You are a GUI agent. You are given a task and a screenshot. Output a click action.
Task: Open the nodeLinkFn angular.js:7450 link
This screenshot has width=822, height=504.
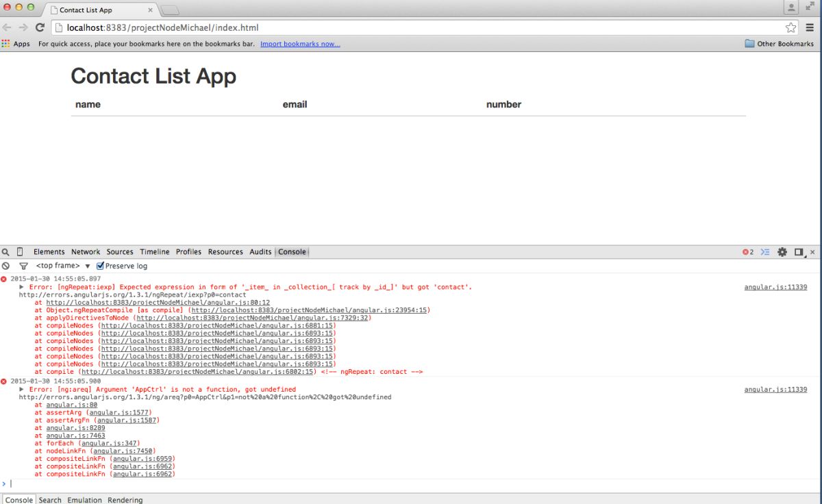[122, 451]
